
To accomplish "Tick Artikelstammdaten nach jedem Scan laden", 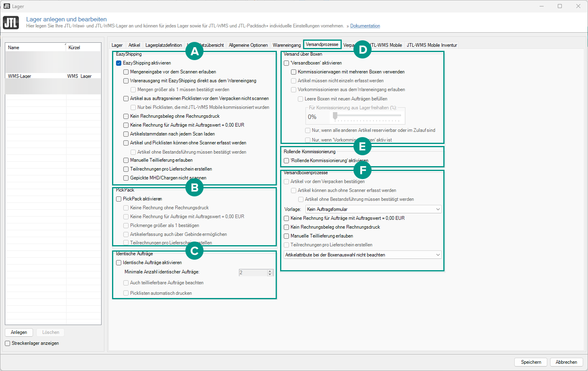I will click(126, 134).
